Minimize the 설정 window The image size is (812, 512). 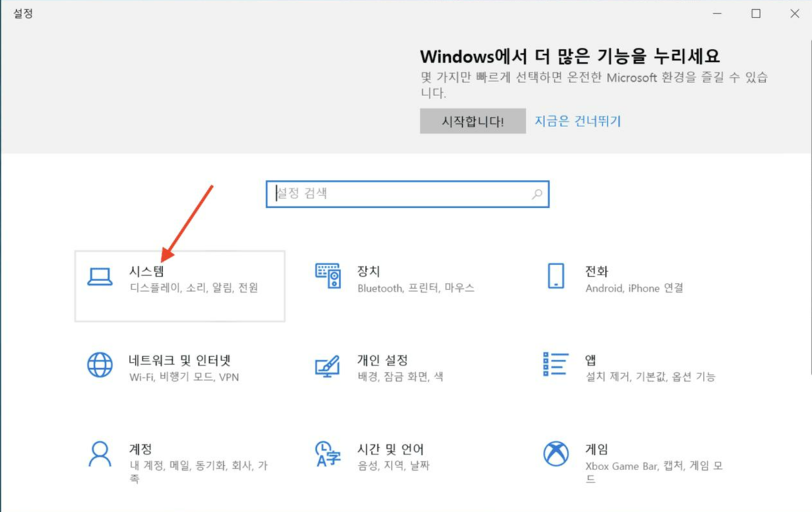(717, 14)
